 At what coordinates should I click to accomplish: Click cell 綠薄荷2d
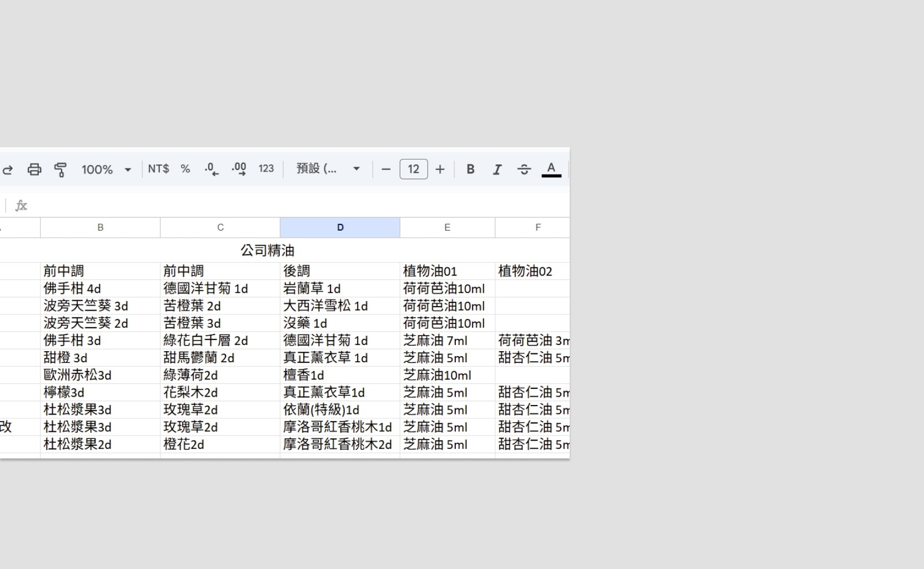point(220,375)
